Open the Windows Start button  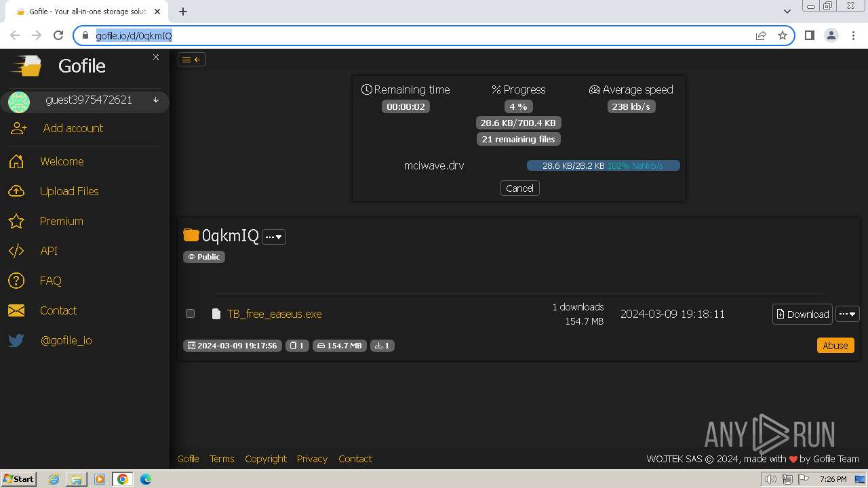pos(19,479)
